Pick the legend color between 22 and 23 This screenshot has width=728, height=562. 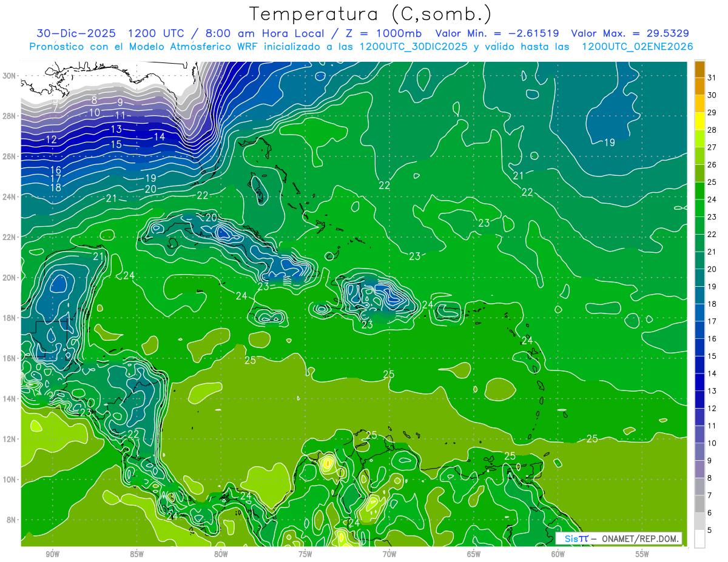tap(699, 226)
